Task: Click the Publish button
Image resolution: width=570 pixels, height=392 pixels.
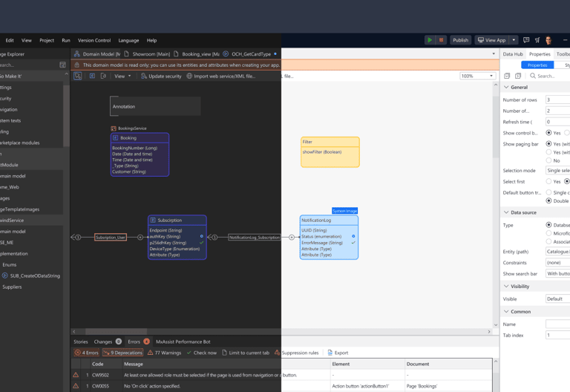Action: click(x=460, y=40)
